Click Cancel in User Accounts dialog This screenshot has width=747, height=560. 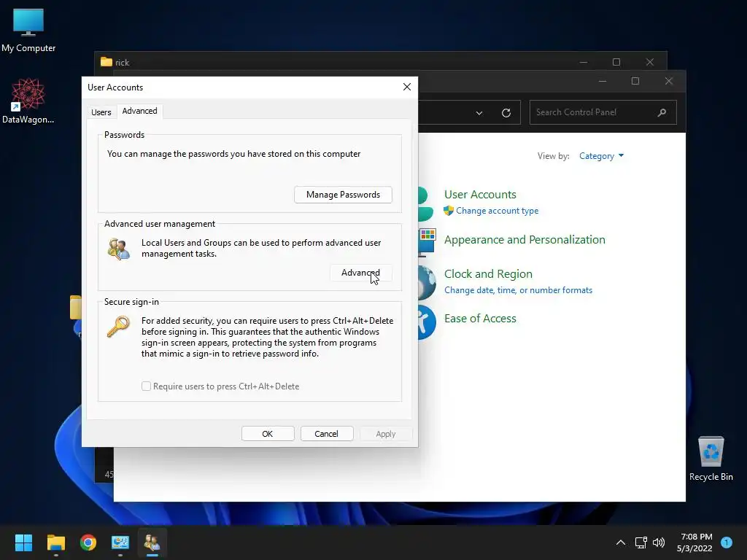coord(326,434)
